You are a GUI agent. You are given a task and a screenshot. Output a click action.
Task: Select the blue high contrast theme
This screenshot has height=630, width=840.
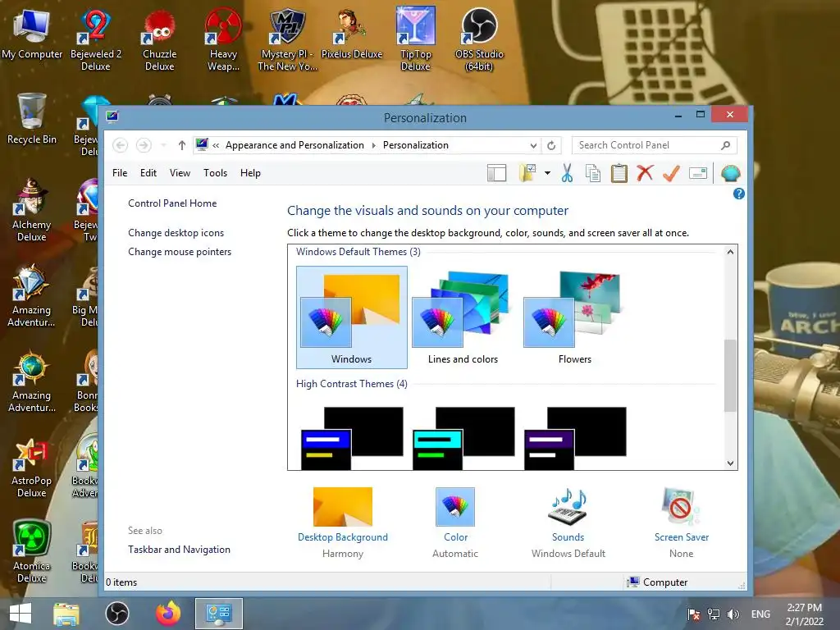[352, 438]
